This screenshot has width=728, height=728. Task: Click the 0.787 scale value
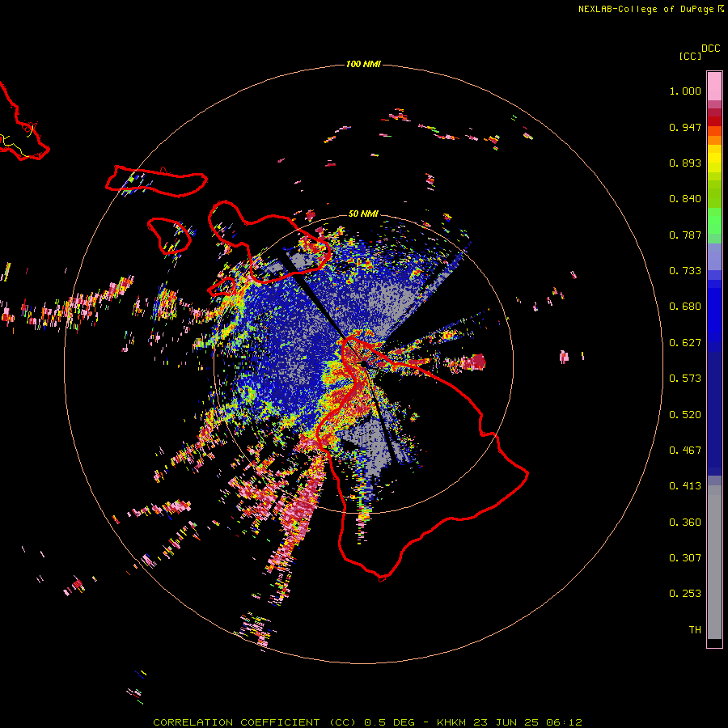tap(685, 235)
